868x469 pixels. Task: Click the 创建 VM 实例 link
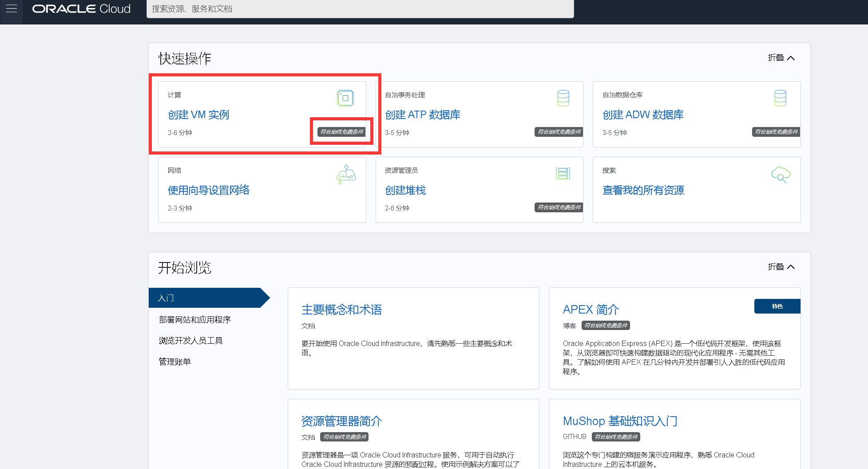tap(198, 115)
